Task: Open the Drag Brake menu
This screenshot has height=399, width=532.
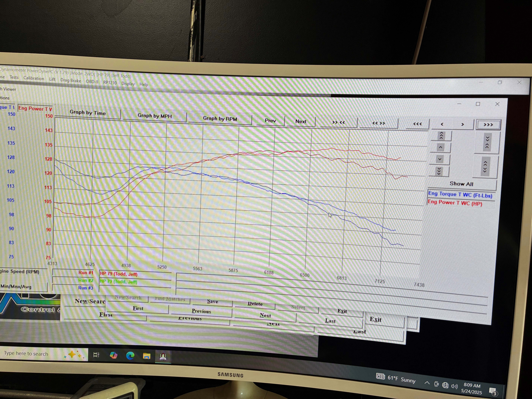Action: [x=71, y=80]
